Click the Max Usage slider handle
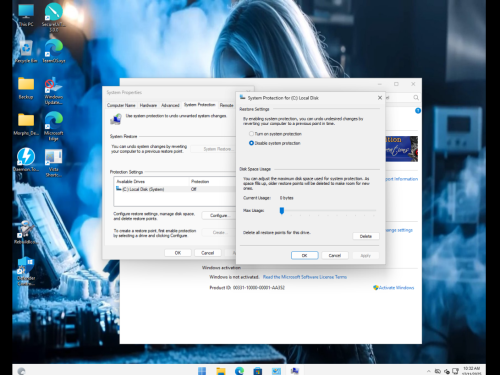 pos(282,211)
